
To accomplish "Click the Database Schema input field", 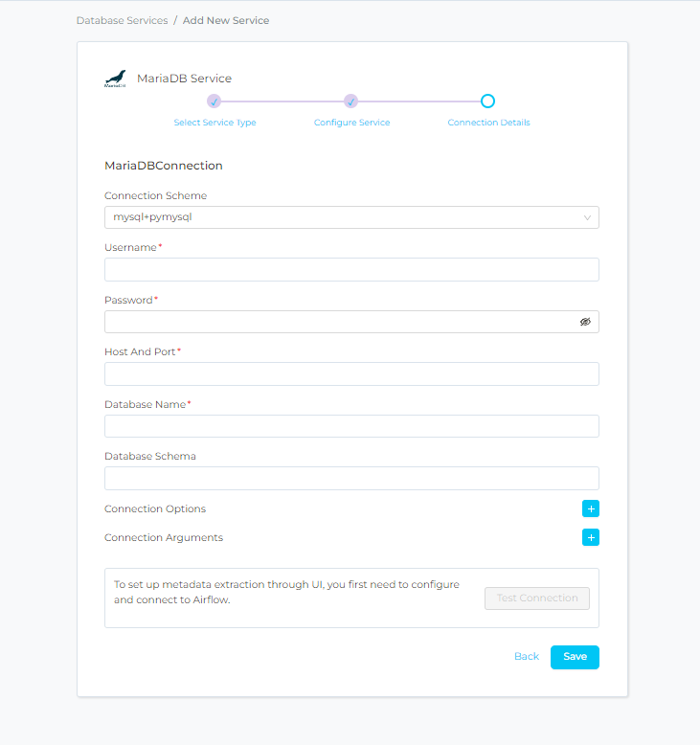I will point(351,479).
